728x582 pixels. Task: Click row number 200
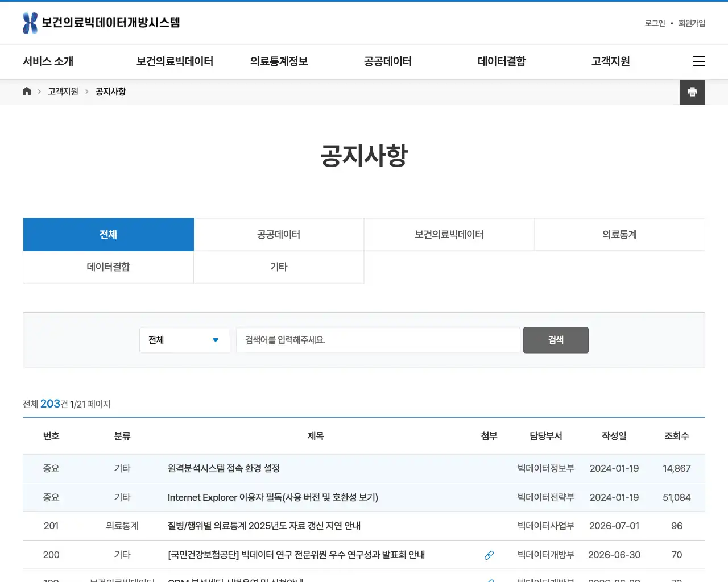51,555
